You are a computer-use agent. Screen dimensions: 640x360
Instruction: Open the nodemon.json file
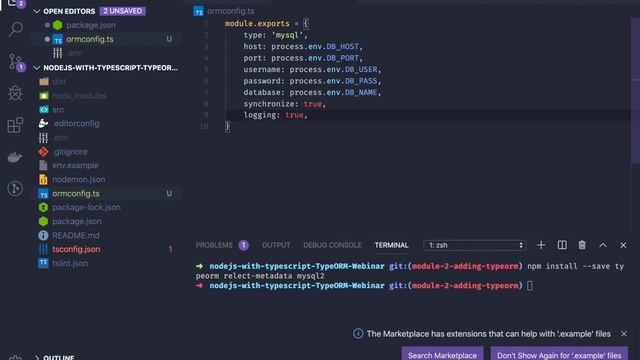click(78, 179)
